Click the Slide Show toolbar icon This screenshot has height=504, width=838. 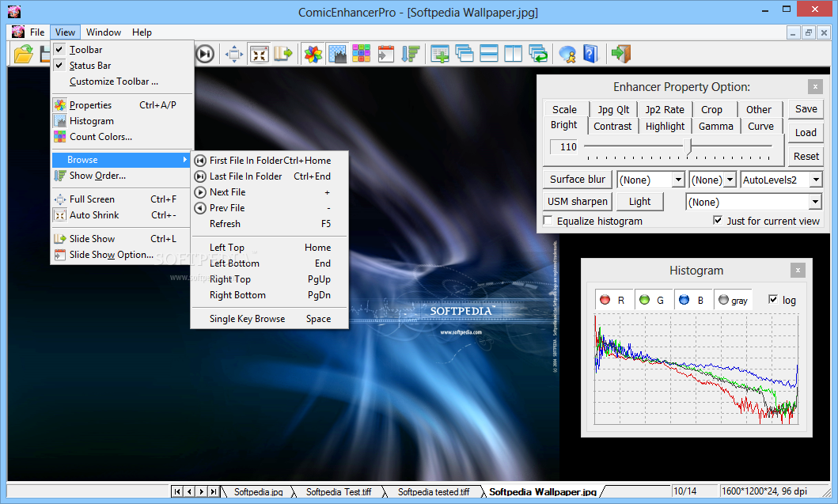click(x=283, y=54)
